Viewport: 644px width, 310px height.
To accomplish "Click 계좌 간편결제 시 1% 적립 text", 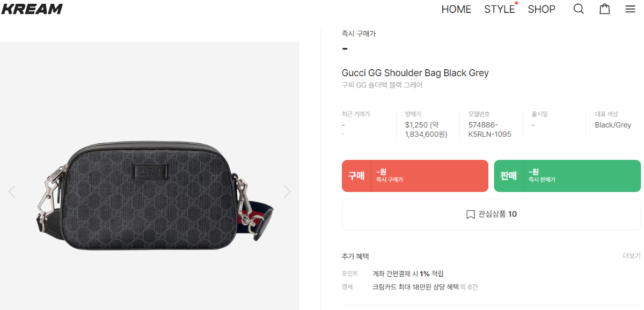I will coord(408,274).
